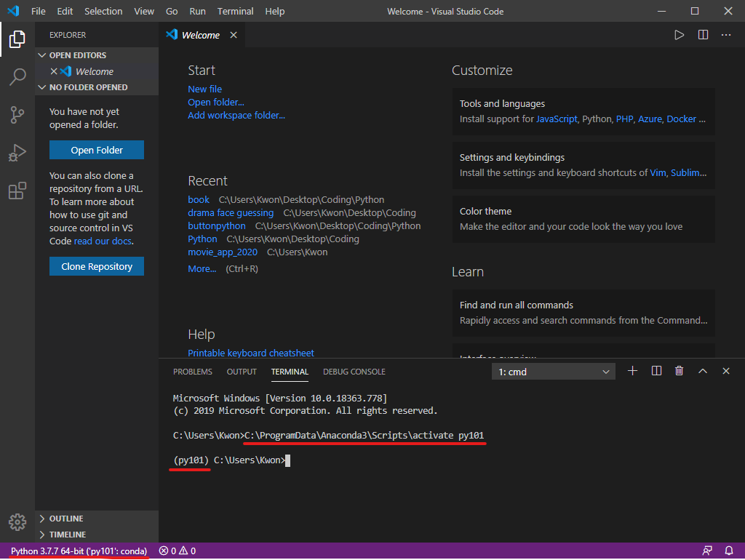Switch to the Problems panel tab
Screen dimensions: 745x560
click(192, 372)
